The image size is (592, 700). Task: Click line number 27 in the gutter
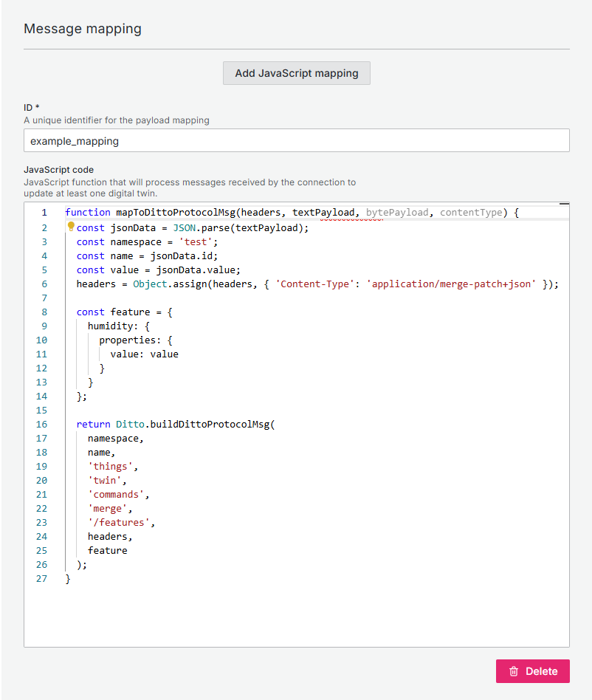[x=41, y=579]
